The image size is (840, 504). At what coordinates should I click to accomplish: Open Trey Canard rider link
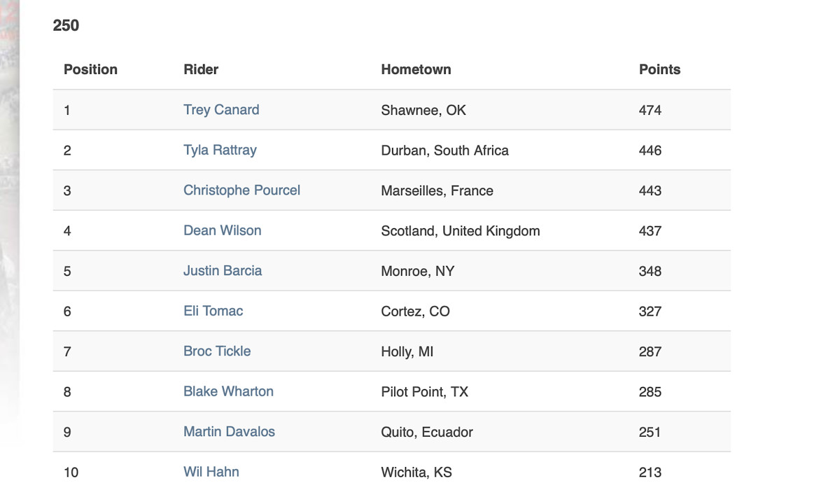click(221, 110)
